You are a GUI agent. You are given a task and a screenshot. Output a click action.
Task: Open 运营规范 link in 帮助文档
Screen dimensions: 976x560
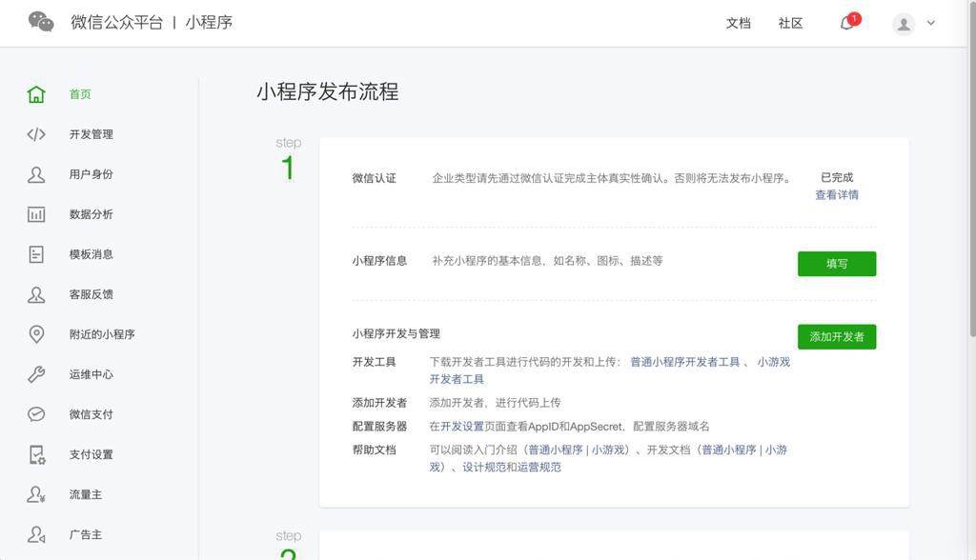coord(539,468)
